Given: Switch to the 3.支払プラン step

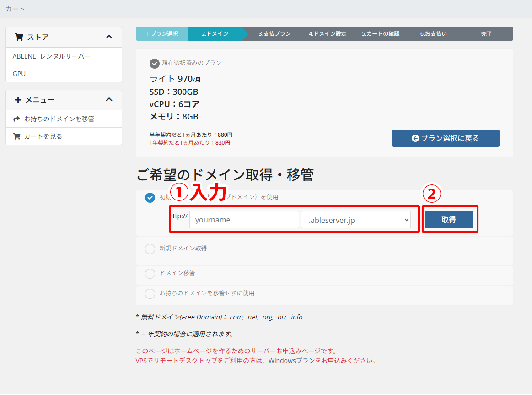Looking at the screenshot, I should point(274,34).
